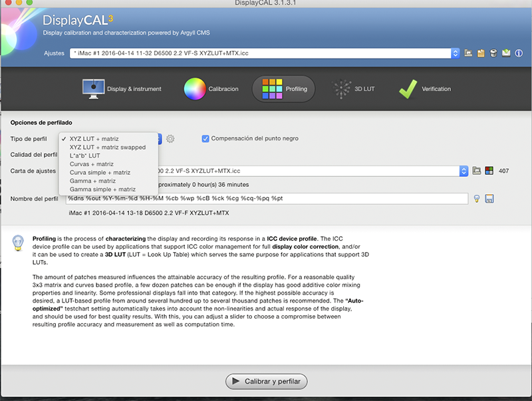Open settings file folder icon beside Ajustes
This screenshot has width=532, height=401.
468,53
